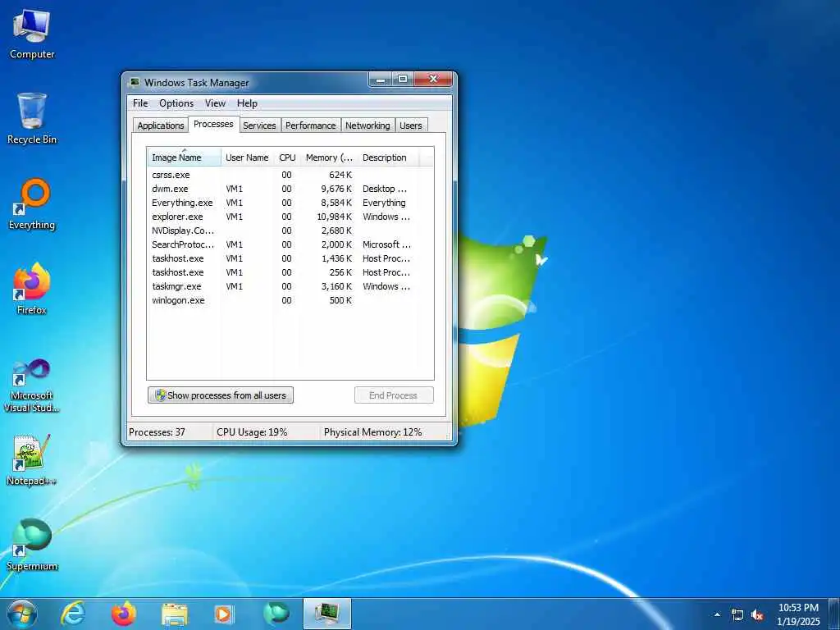Open Supermium from the taskbar
Image resolution: width=840 pixels, height=630 pixels.
point(276,614)
